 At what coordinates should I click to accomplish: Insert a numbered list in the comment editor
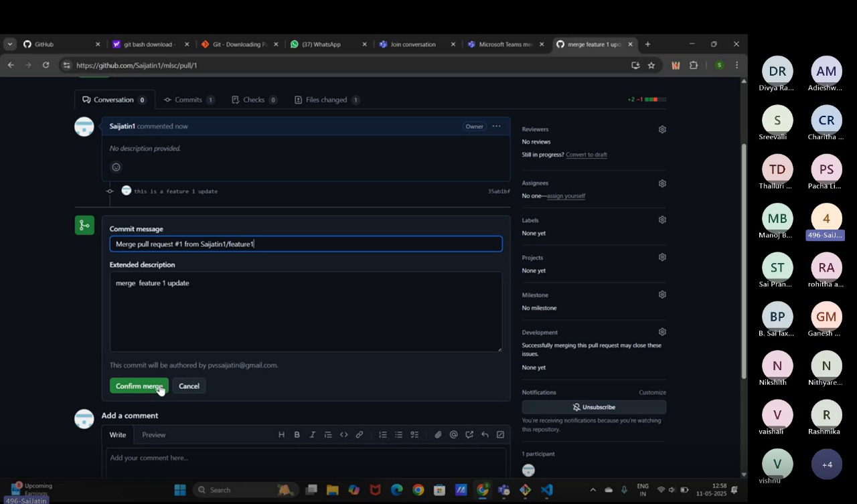click(382, 434)
